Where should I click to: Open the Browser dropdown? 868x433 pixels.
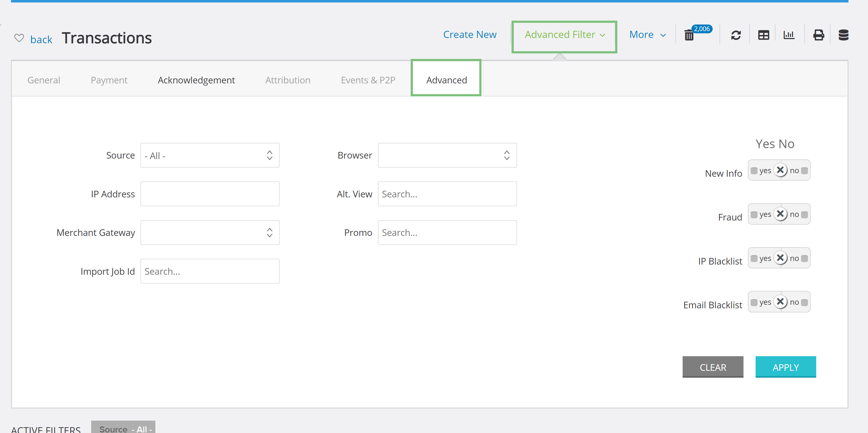(447, 155)
